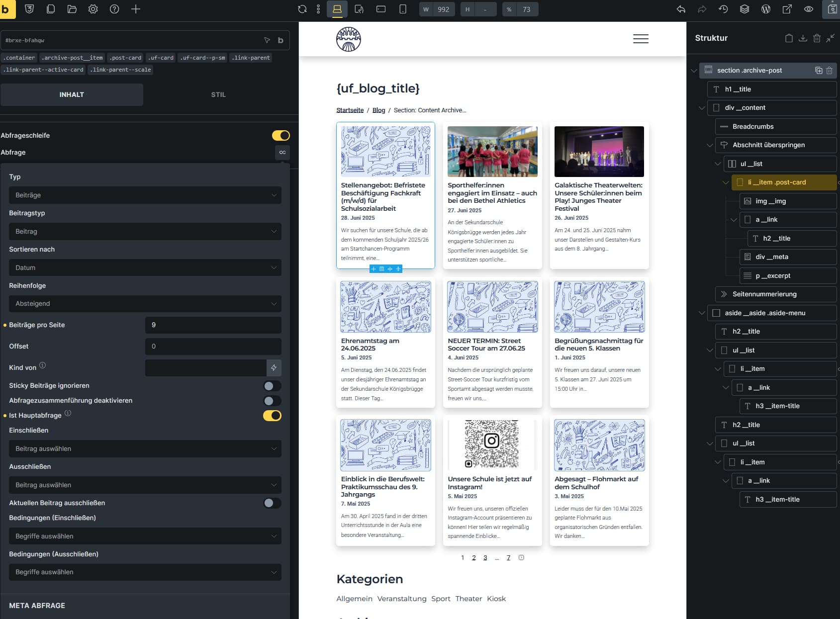This screenshot has width=840, height=619.
Task: Open preview eye icon in toolbar
Action: 809,9
